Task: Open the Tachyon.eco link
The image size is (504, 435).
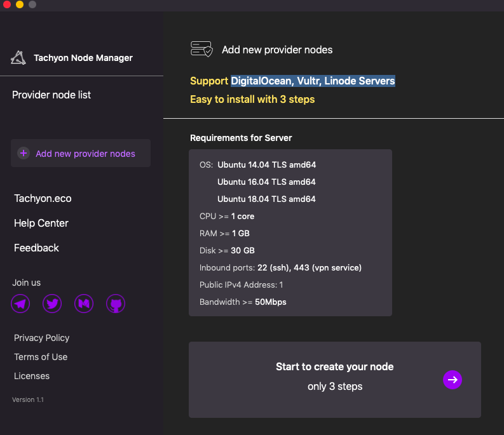Action: click(43, 199)
